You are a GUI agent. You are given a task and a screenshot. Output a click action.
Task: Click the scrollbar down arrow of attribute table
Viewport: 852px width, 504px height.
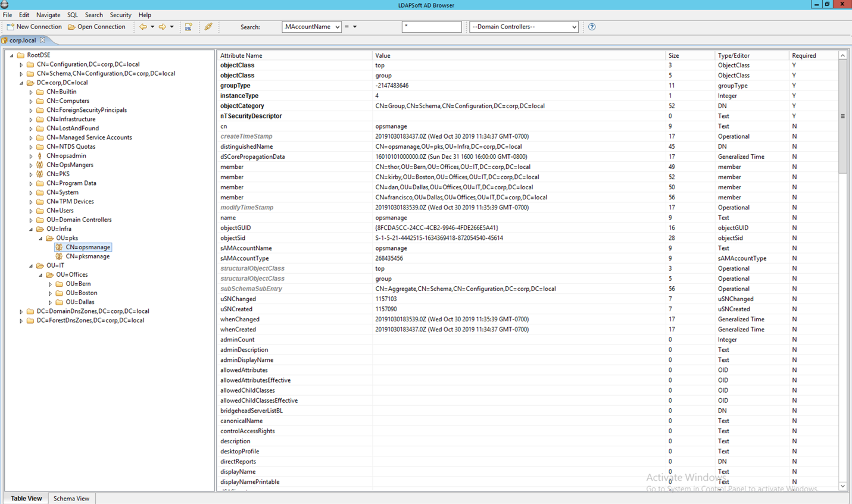click(x=842, y=486)
